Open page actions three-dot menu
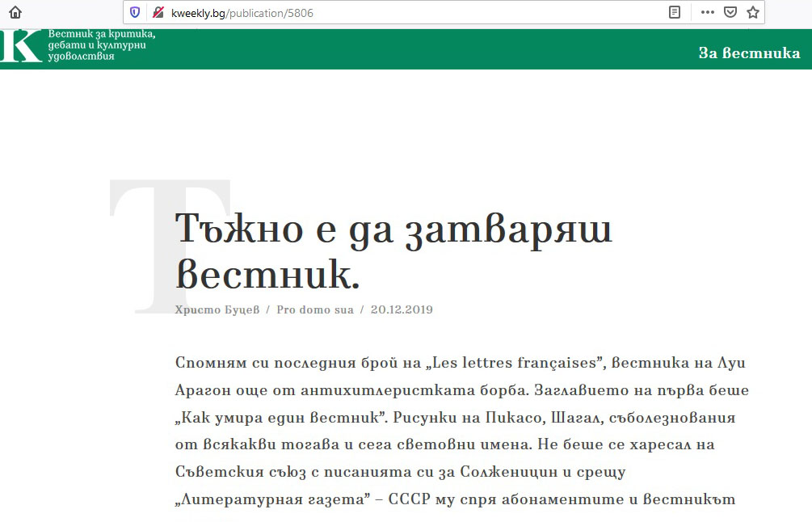This screenshot has width=812, height=522. 707,12
